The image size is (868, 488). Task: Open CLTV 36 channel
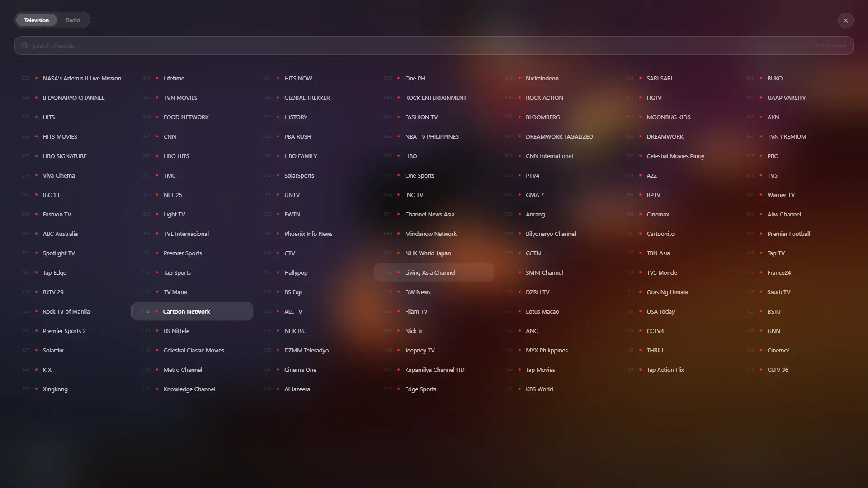[796, 370]
